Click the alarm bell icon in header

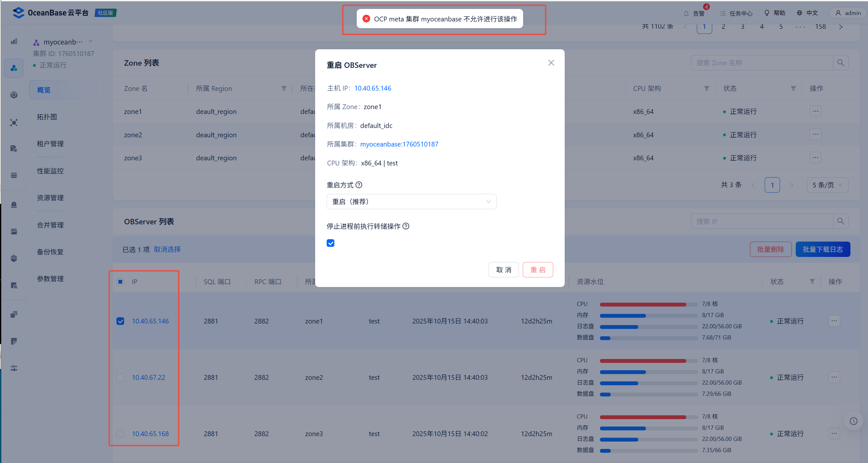pos(686,13)
